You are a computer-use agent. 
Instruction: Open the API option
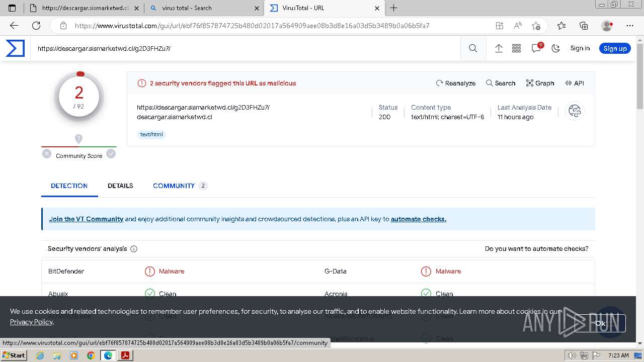click(x=575, y=83)
